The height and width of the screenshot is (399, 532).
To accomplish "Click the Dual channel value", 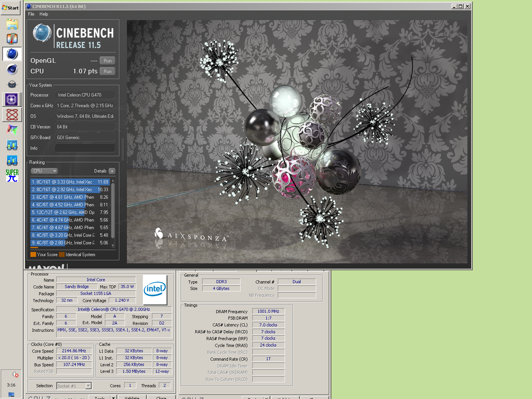I will pyautogui.click(x=297, y=282).
